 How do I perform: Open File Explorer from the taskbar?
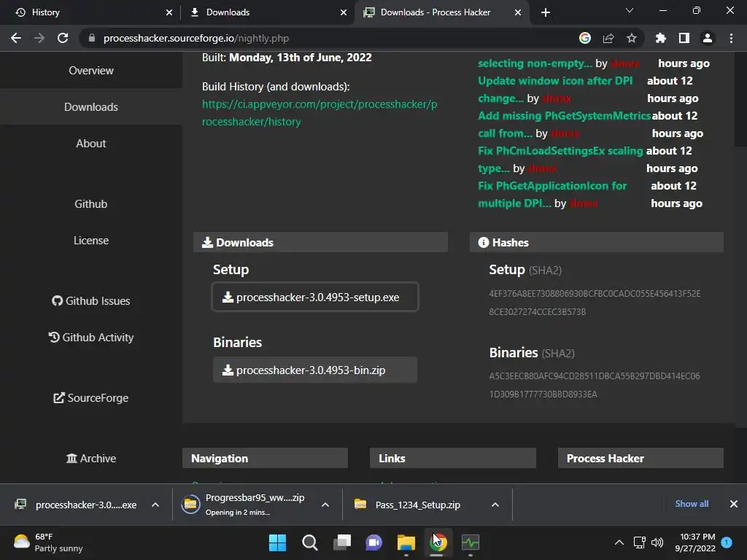coord(406,542)
